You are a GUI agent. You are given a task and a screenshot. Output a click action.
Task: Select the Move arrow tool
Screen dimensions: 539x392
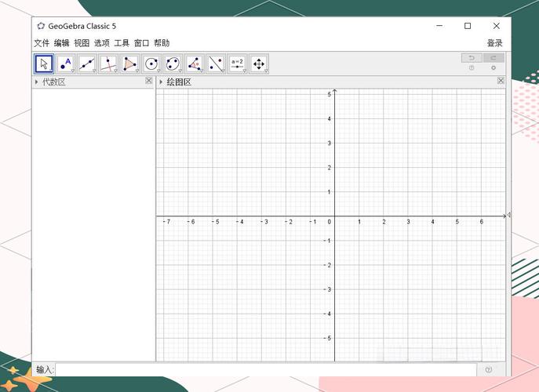[x=44, y=64]
